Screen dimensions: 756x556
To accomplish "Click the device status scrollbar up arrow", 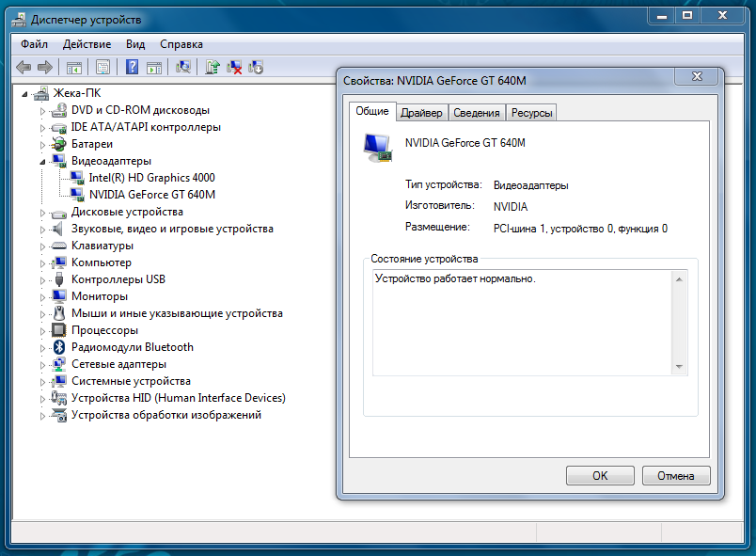I will click(679, 279).
